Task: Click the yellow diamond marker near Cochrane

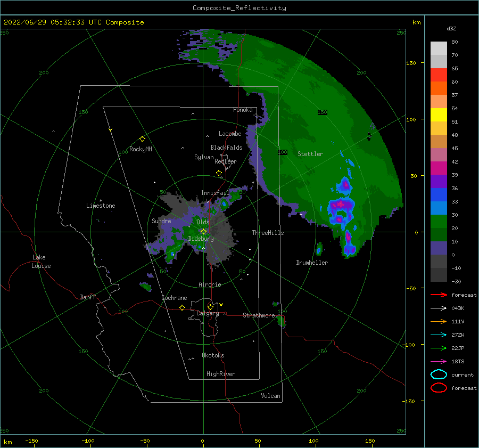Action: 183,308
